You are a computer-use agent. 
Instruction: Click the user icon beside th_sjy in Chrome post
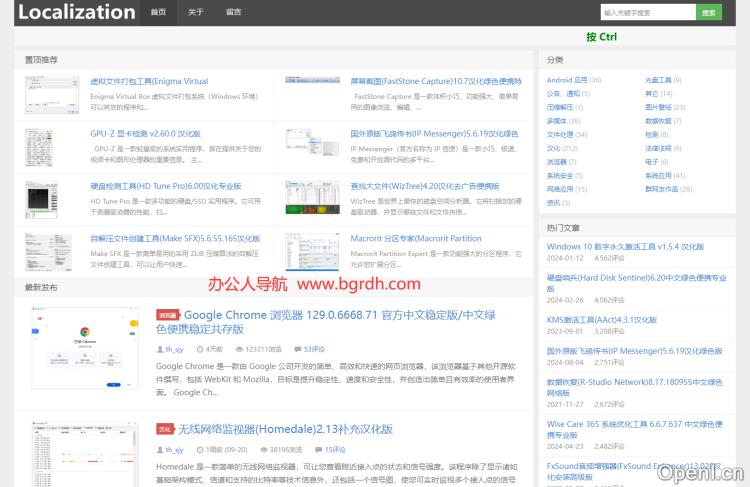tap(160, 350)
